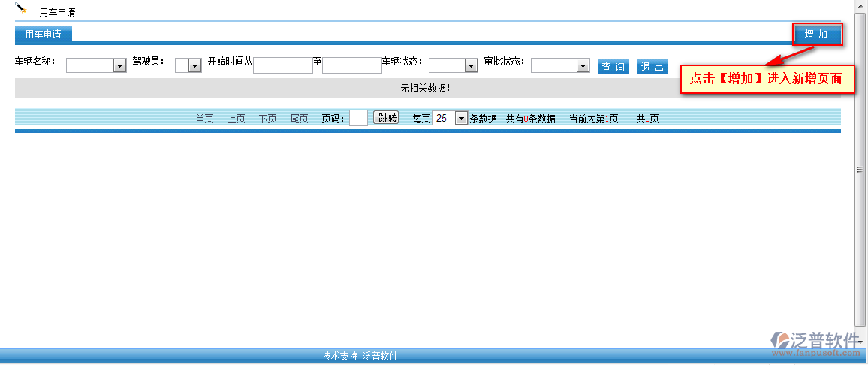
Task: Select the 用车申请 tab
Action: pyautogui.click(x=43, y=34)
